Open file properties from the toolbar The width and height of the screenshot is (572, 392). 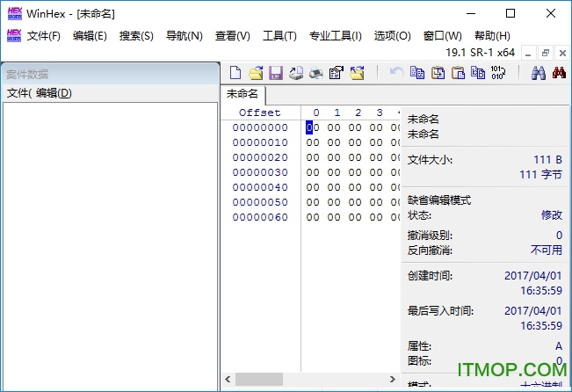(336, 73)
